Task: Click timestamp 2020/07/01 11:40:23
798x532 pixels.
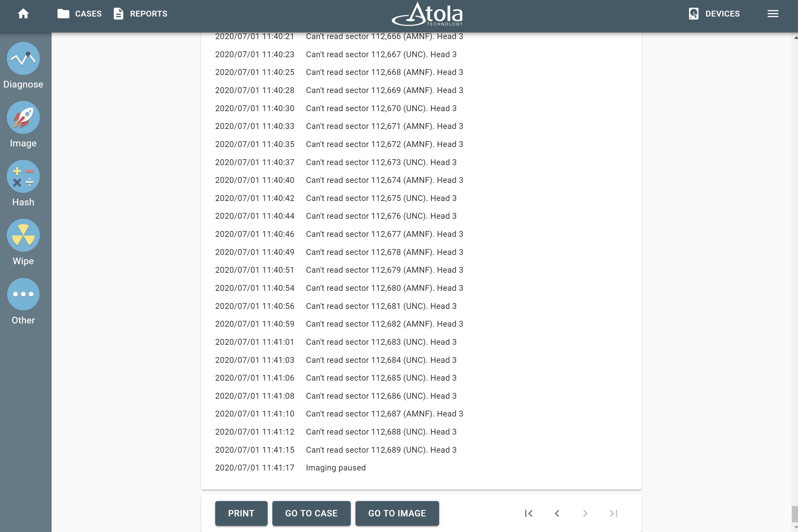Action: click(x=255, y=54)
